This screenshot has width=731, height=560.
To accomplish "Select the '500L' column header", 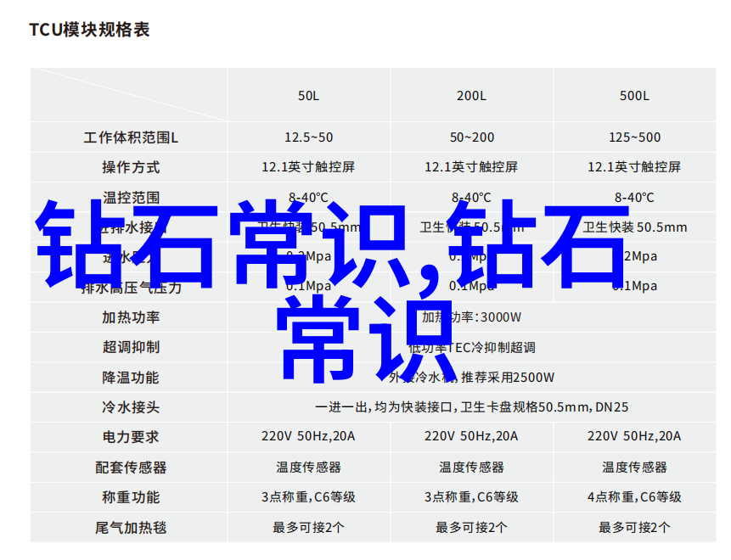I will point(634,96).
